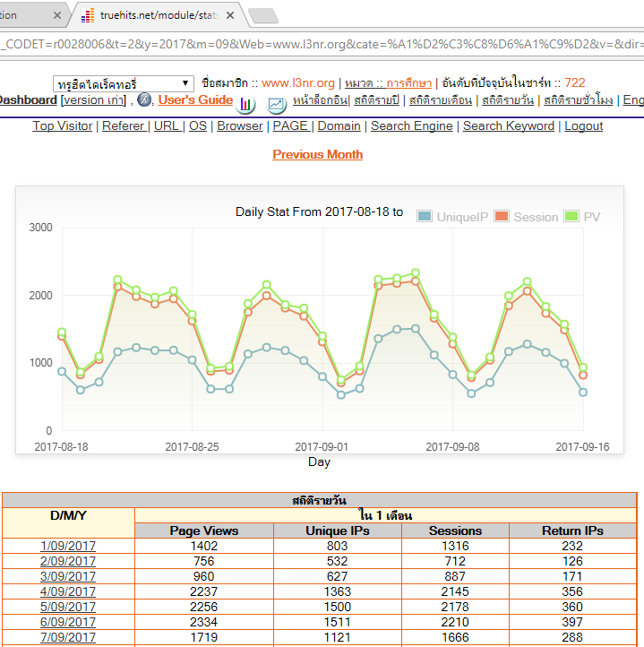Screen dimensions: 644x647
Task: Open the OS report
Action: [198, 125]
